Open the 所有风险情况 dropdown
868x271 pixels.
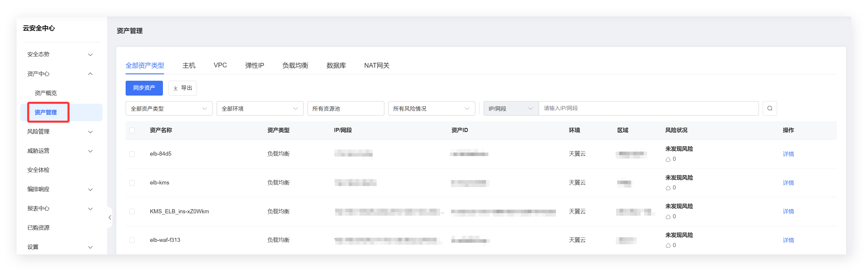(x=431, y=108)
